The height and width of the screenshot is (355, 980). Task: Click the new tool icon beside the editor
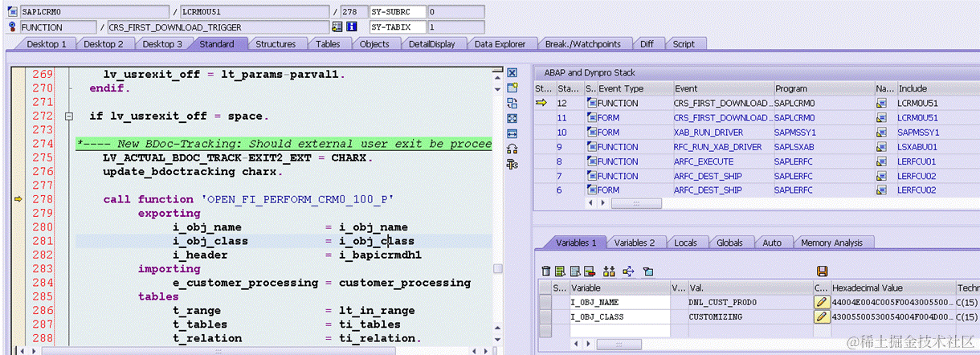coord(512,88)
